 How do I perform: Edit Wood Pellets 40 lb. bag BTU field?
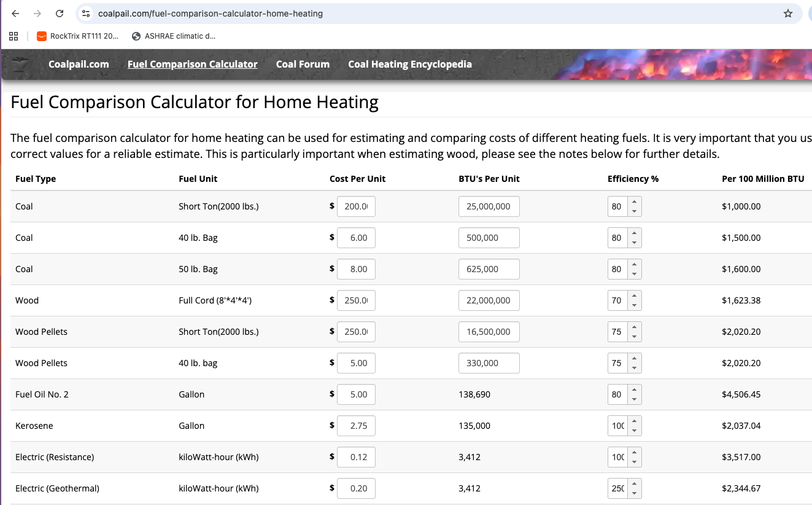pos(489,363)
